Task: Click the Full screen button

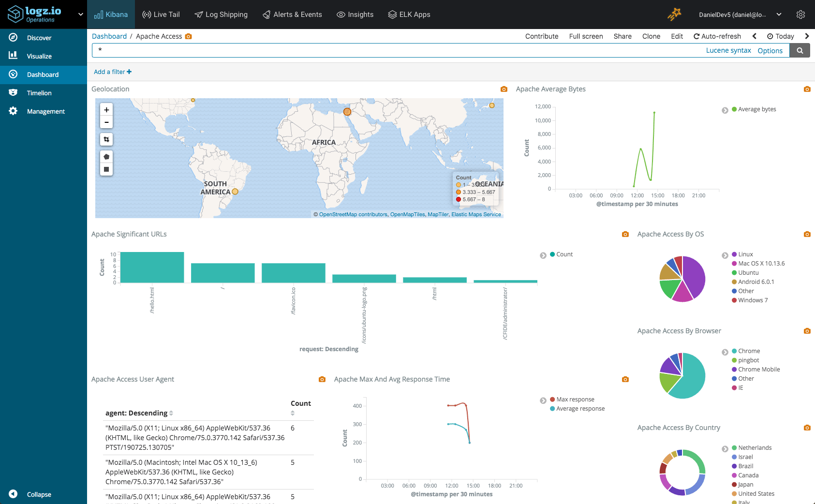Action: (586, 36)
